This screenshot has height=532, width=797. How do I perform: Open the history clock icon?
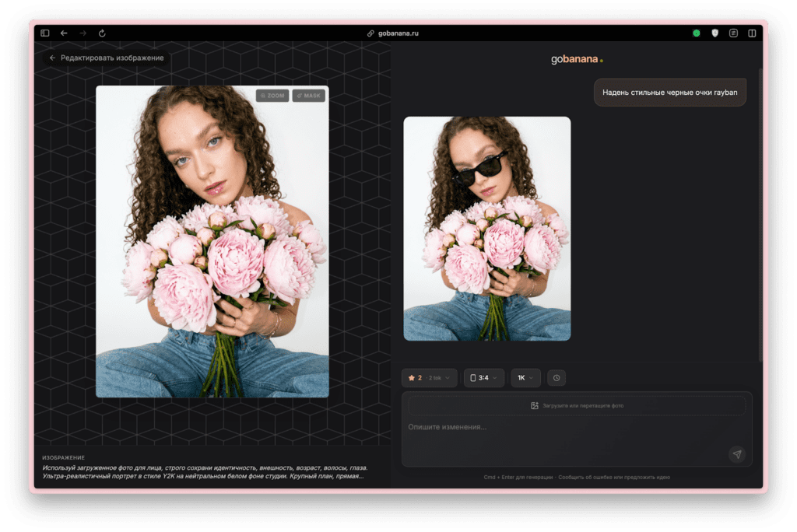pos(556,378)
